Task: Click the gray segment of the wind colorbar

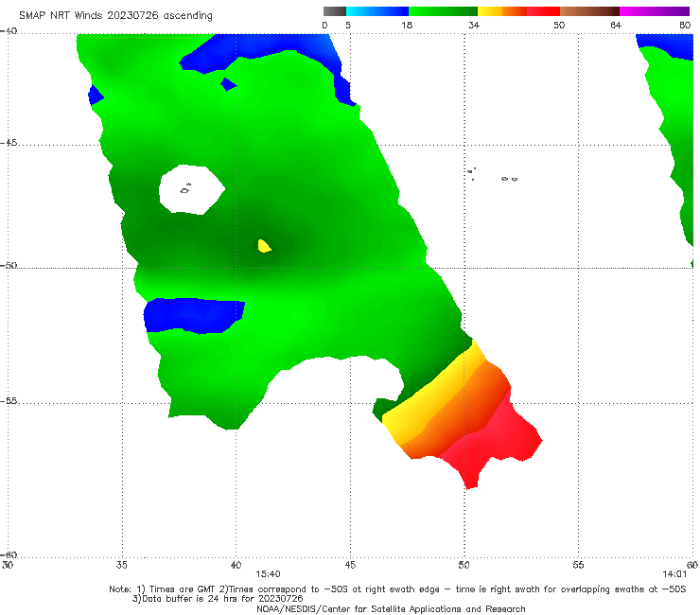Action: (x=334, y=11)
